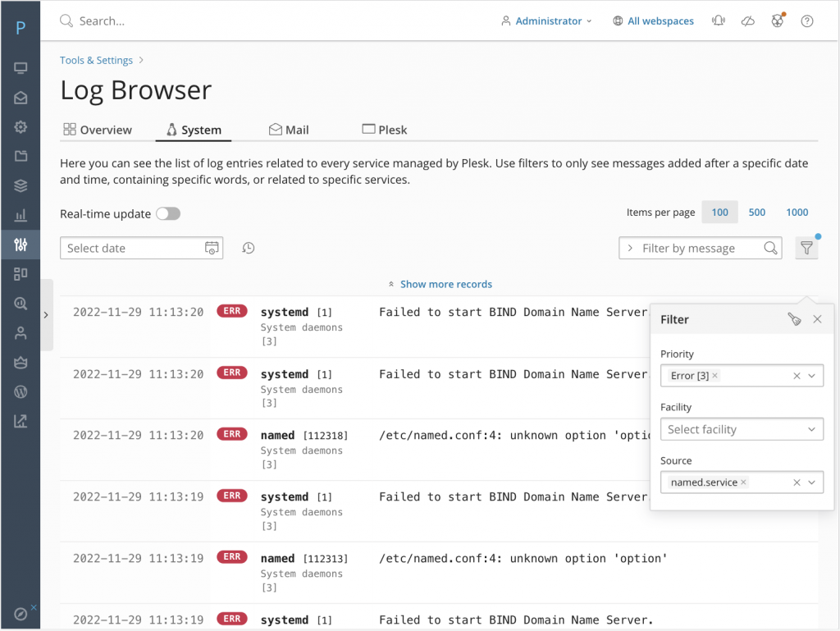Expand the collapsed sidebar arrow
The image size is (840, 631).
pyautogui.click(x=46, y=315)
